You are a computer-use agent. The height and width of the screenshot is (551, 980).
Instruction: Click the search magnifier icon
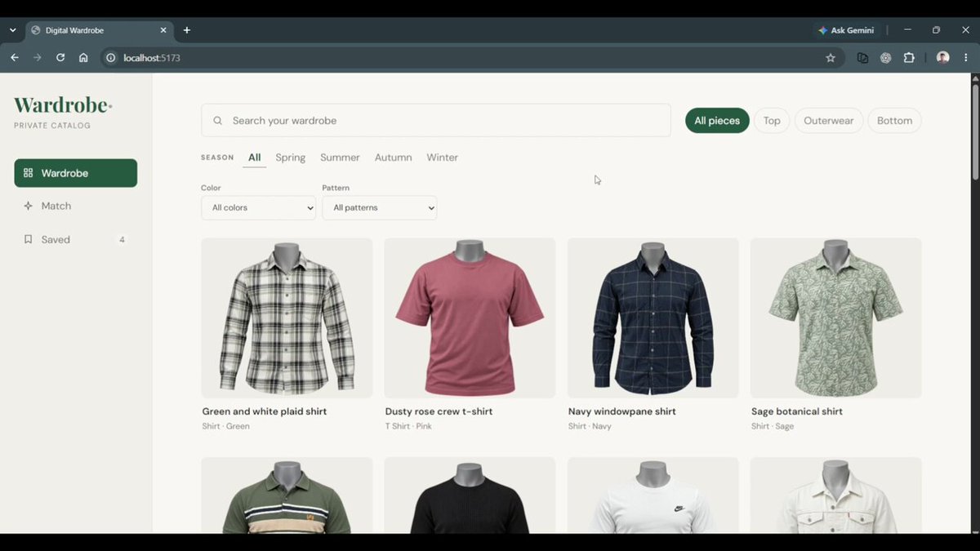coord(218,121)
